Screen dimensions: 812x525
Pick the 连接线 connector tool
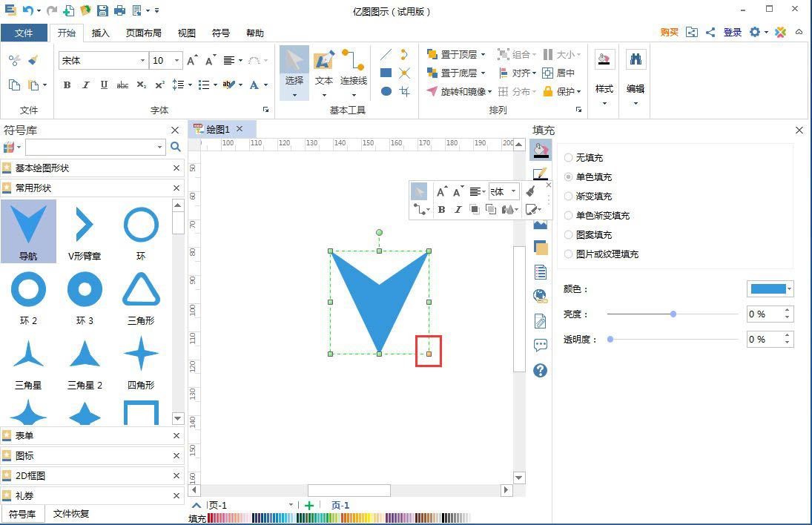[353, 70]
